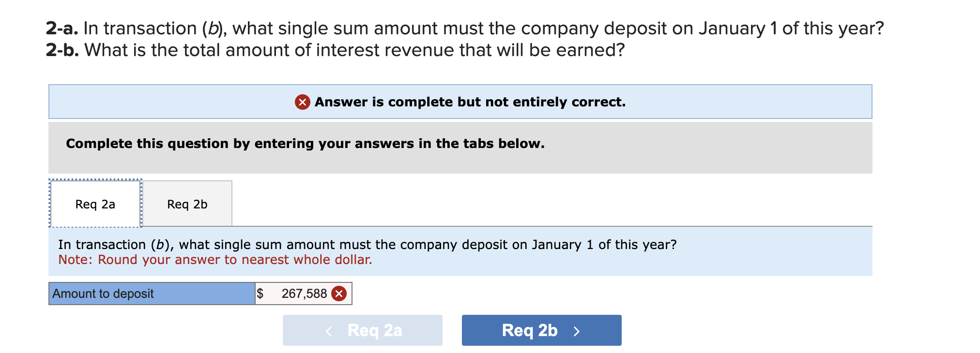Click the Req 2b navigation button at the bottom
This screenshot has width=980, height=353.
541,330
